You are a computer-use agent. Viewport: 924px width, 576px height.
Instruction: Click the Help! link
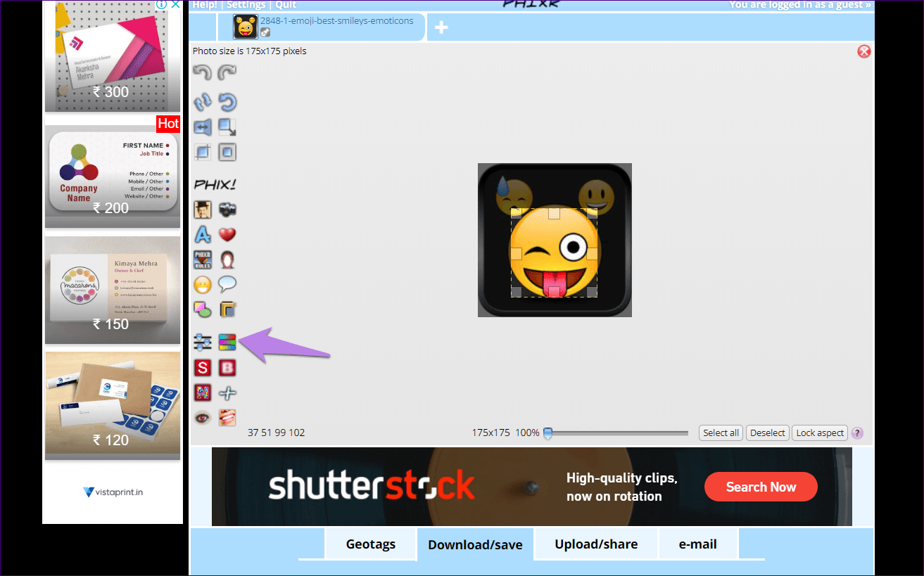[x=205, y=4]
